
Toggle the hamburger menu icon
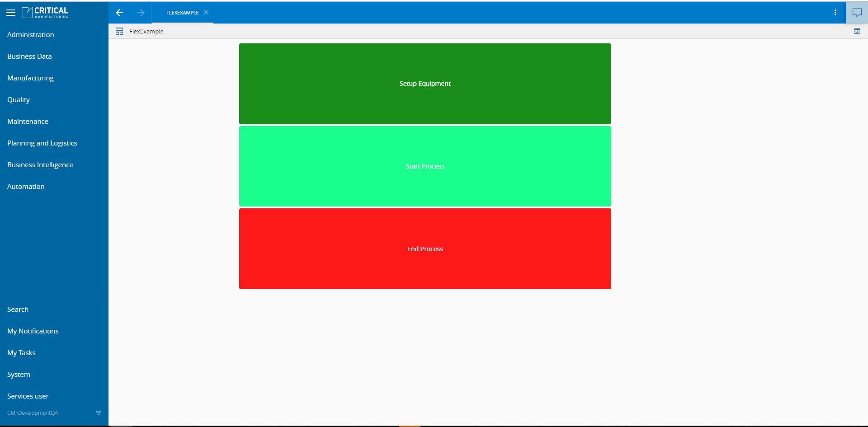pyautogui.click(x=11, y=13)
